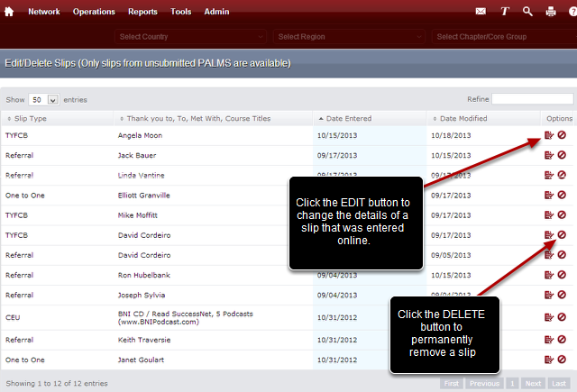The image size is (577, 392).
Task: Click the printer icon
Action: point(551,12)
